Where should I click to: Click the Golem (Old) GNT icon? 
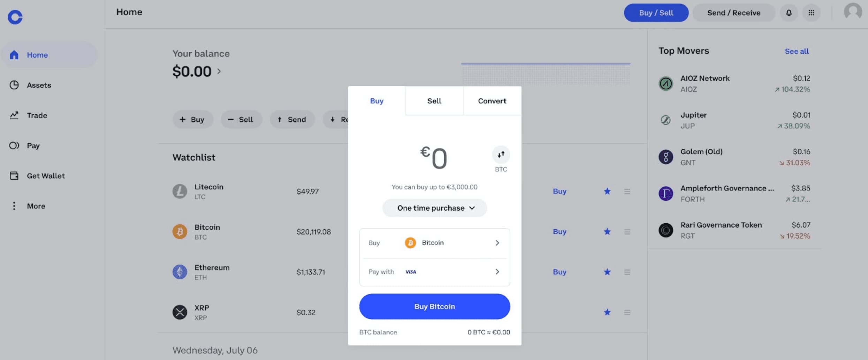[x=665, y=157]
